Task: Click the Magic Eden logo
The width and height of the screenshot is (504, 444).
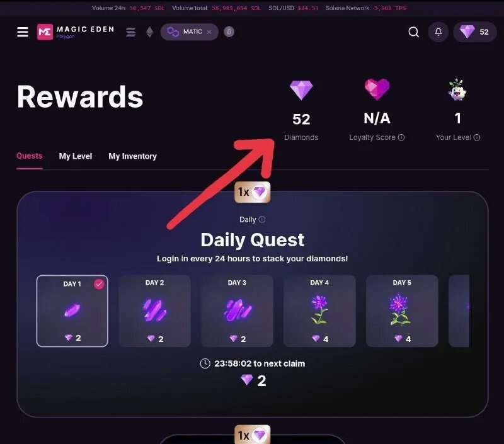Action: click(x=76, y=32)
